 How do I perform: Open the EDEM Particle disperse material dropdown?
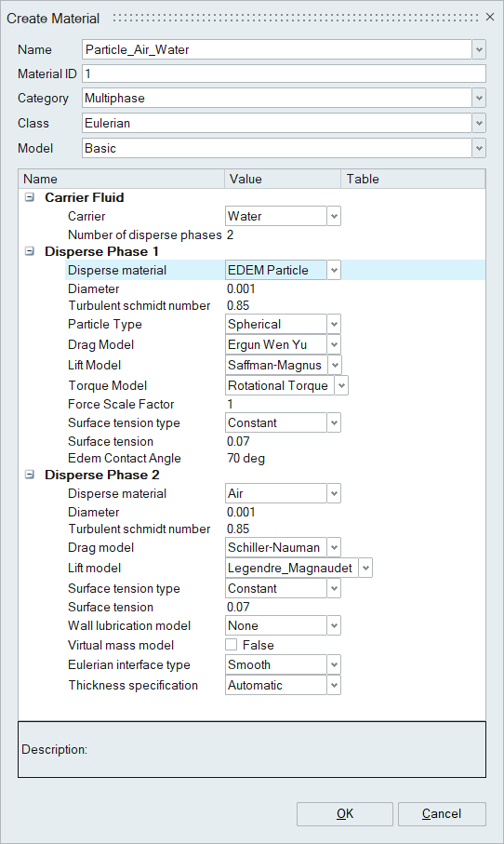(x=334, y=270)
